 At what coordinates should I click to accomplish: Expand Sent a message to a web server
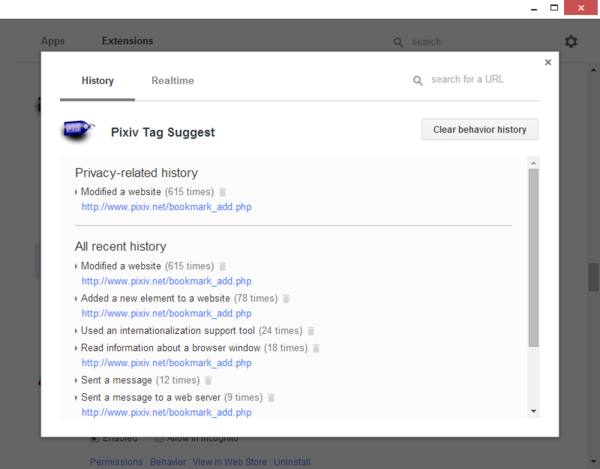coord(76,398)
